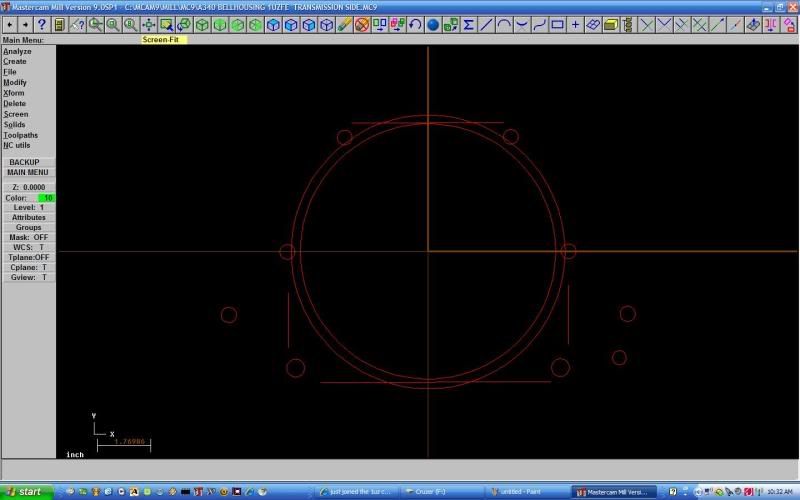
Task: Click the red mirror brackets toolbar icon
Action: click(x=771, y=24)
